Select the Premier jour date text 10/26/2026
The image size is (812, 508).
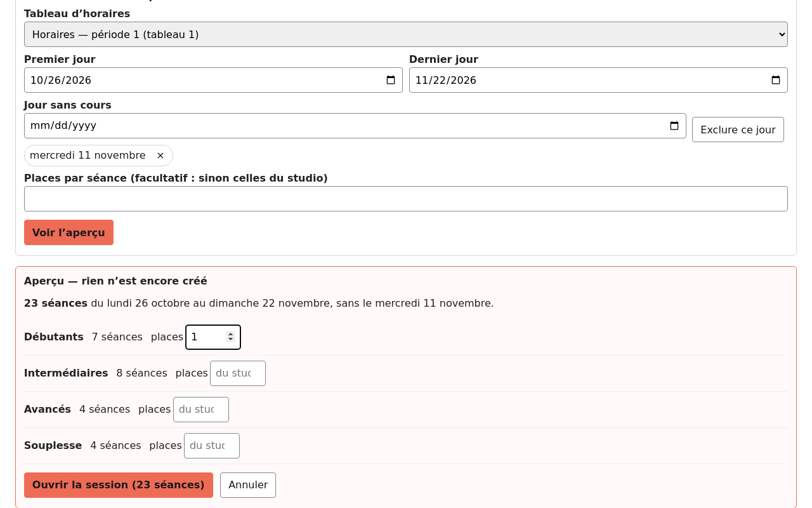[x=61, y=80]
